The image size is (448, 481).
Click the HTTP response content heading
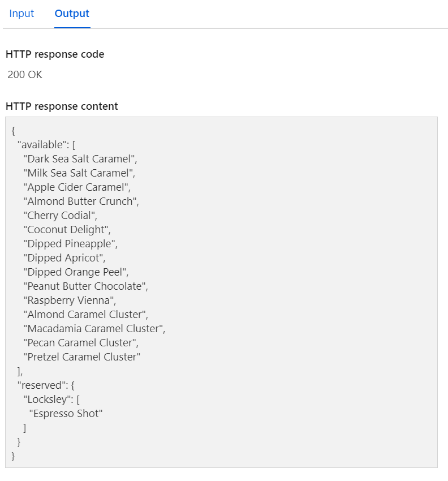[61, 106]
